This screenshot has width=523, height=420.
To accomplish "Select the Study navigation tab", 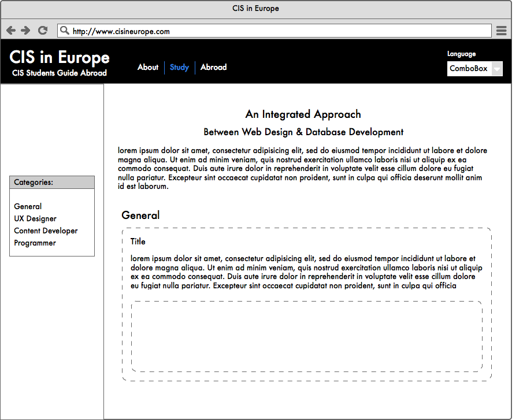I will [x=179, y=68].
